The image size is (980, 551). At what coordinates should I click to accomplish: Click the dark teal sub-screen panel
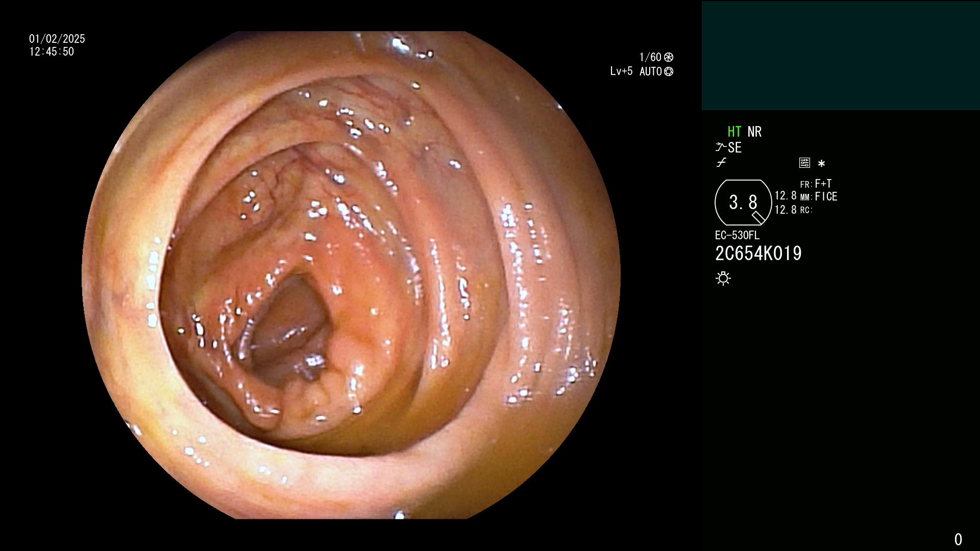coord(841,56)
